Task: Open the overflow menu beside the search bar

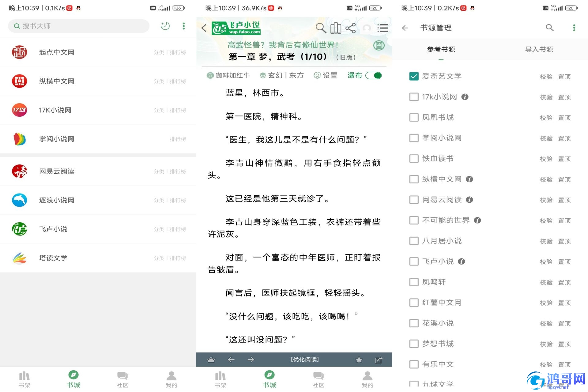Action: click(184, 26)
